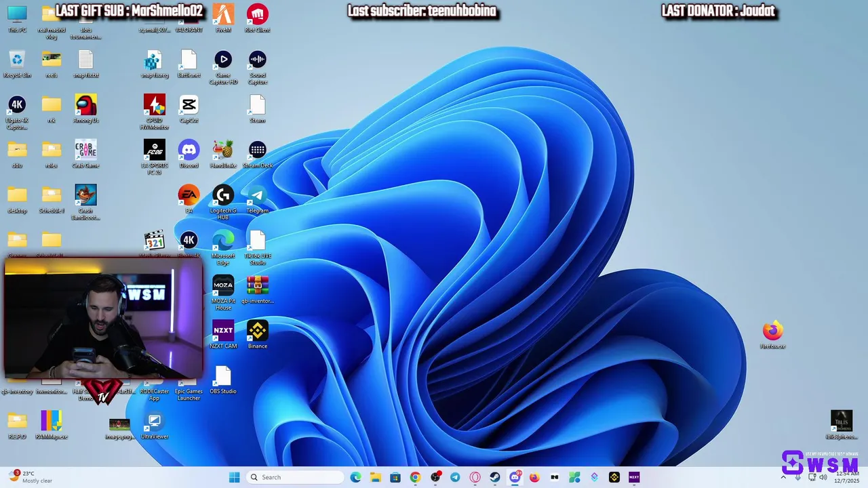Open Google Chrome from the taskbar
868x488 pixels.
tap(415, 477)
